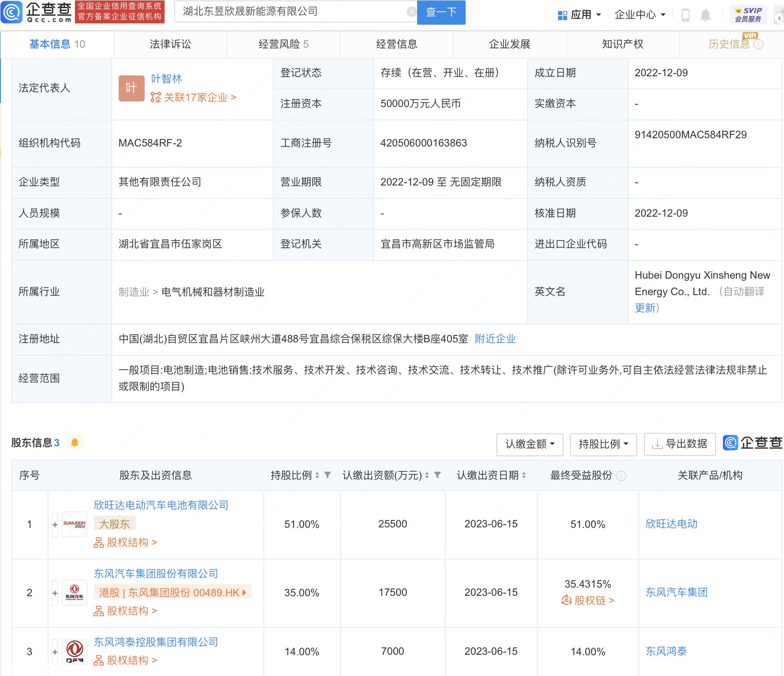Select taxpayer ID 91420500MAC584RF29 text
Screen dimensions: 784x676
(690, 135)
